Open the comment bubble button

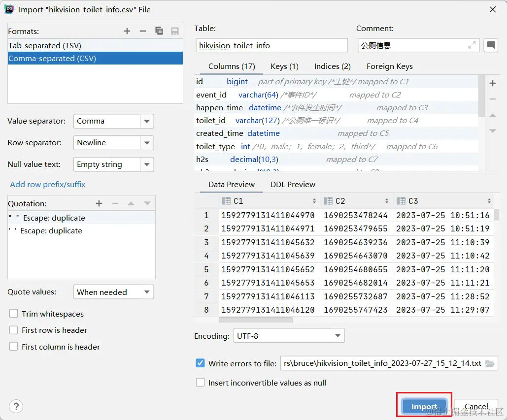pos(491,45)
